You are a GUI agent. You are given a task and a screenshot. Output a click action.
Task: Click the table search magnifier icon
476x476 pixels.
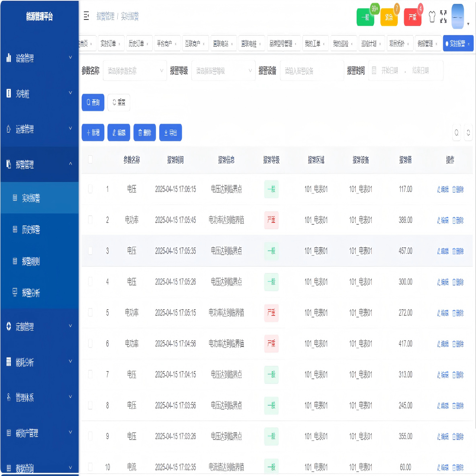pyautogui.click(x=457, y=133)
